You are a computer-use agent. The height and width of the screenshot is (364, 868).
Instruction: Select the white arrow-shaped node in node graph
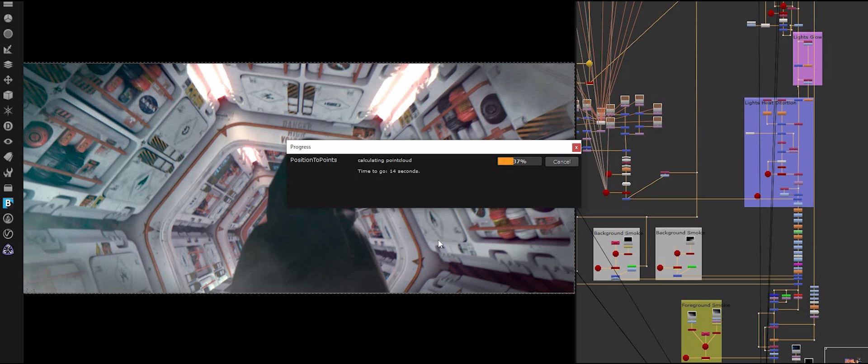[x=814, y=312]
